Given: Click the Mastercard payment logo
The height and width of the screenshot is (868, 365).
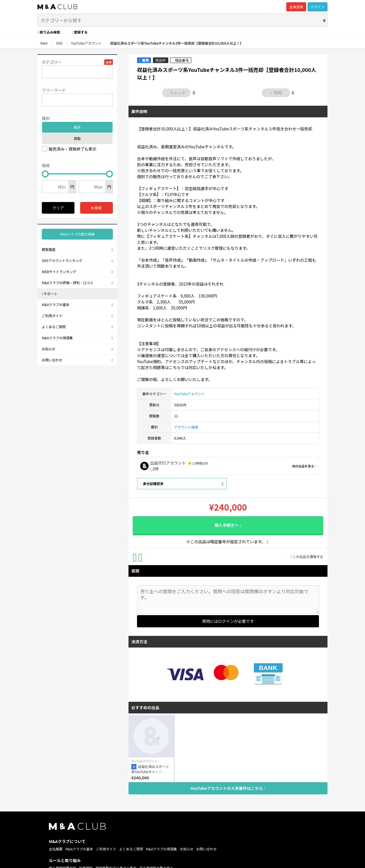Looking at the screenshot, I should (x=226, y=672).
